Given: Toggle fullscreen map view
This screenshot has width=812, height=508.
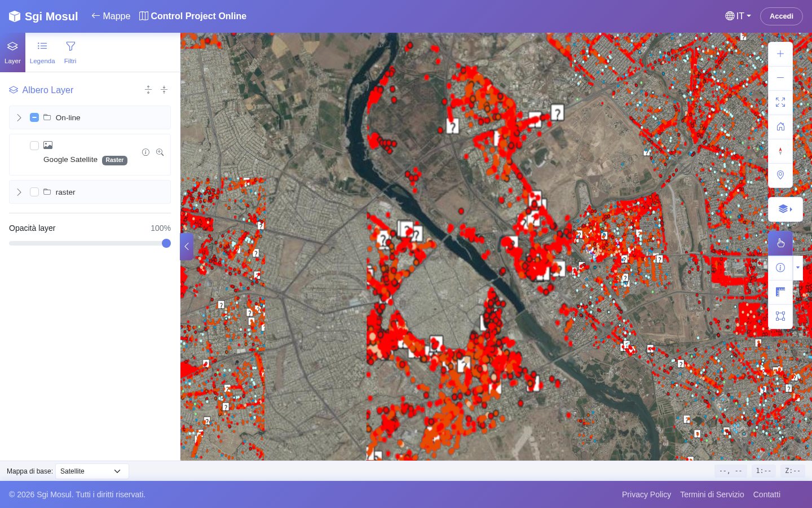Looking at the screenshot, I should pyautogui.click(x=780, y=102).
